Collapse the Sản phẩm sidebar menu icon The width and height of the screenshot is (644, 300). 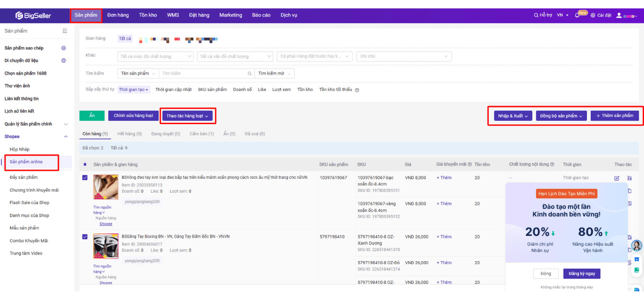tap(65, 31)
